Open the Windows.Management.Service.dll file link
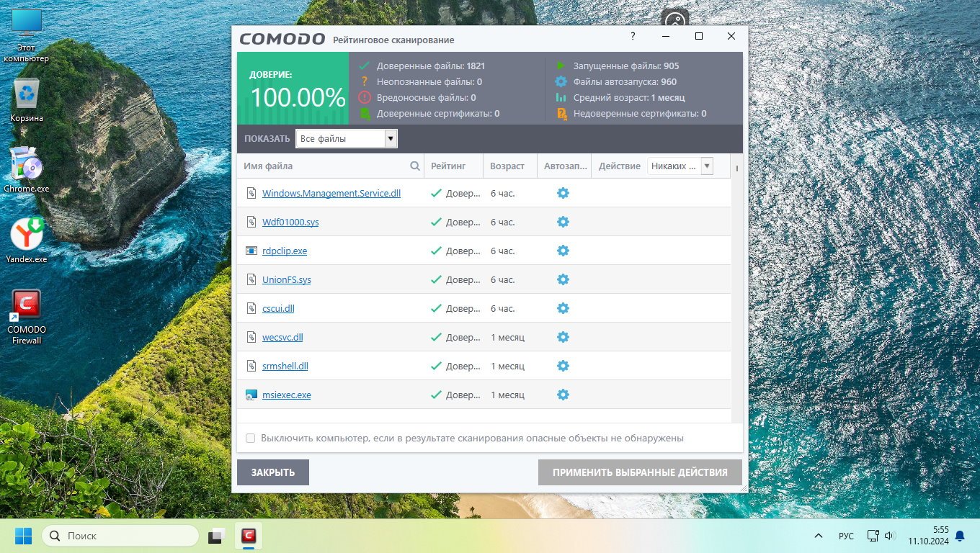The width and height of the screenshot is (980, 553). pyautogui.click(x=331, y=193)
